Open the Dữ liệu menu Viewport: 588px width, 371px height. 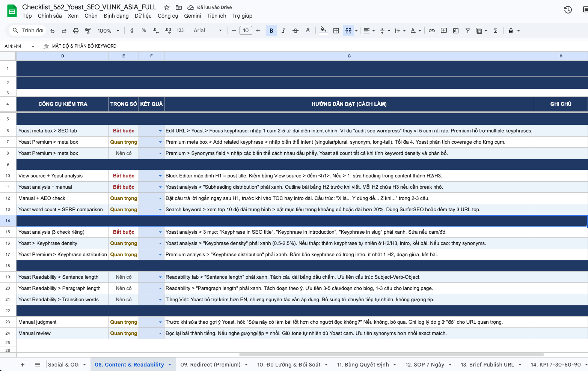point(143,16)
